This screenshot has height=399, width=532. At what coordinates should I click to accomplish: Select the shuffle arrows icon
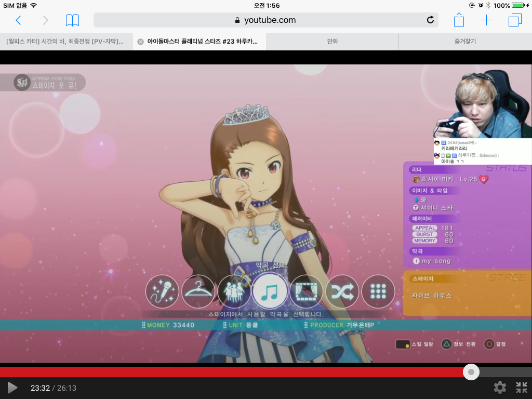(342, 292)
